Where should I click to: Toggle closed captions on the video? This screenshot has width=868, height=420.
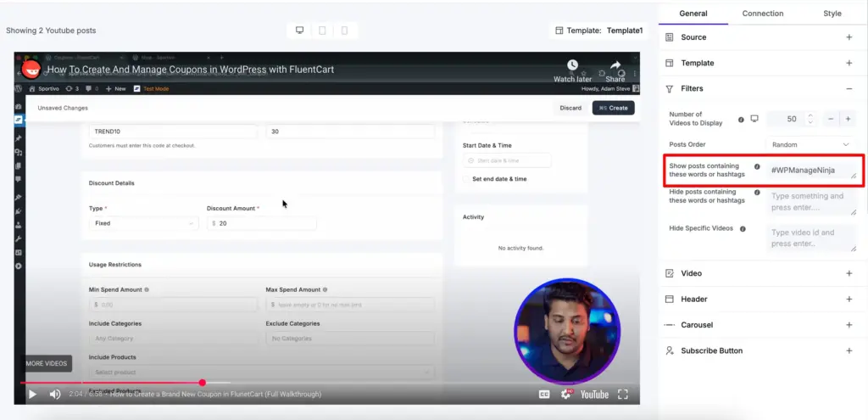tap(544, 395)
